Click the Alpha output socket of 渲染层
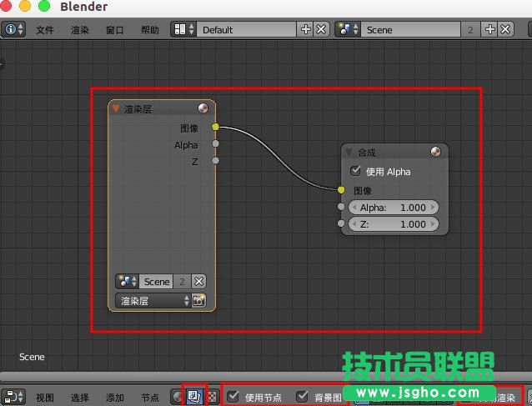 tap(215, 144)
